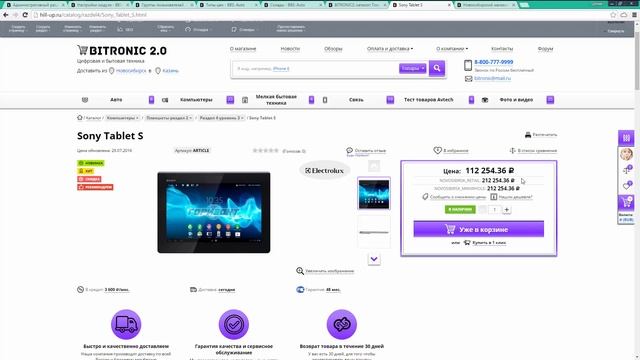Expand the О компании menu
The width and height of the screenshot is (640, 360).
click(x=452, y=49)
